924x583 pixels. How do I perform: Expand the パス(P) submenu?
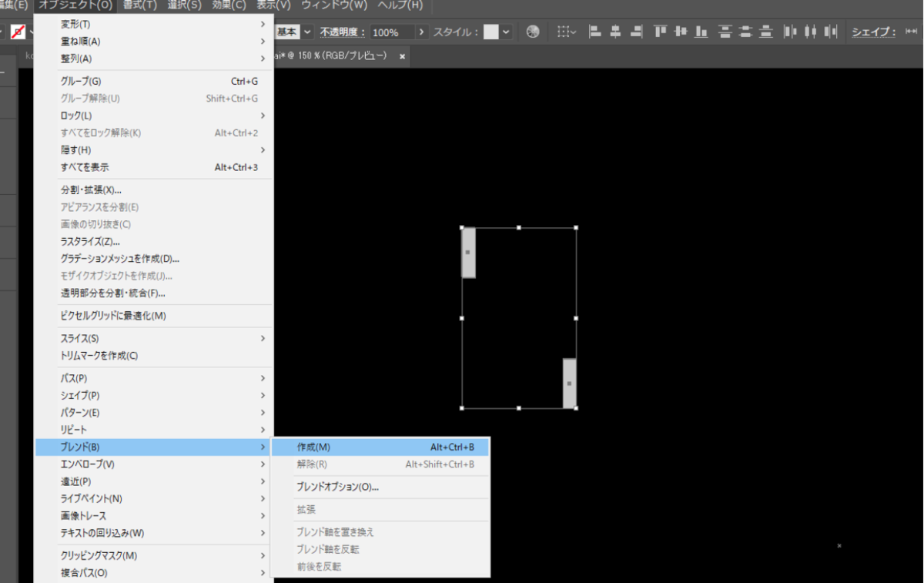coord(153,378)
